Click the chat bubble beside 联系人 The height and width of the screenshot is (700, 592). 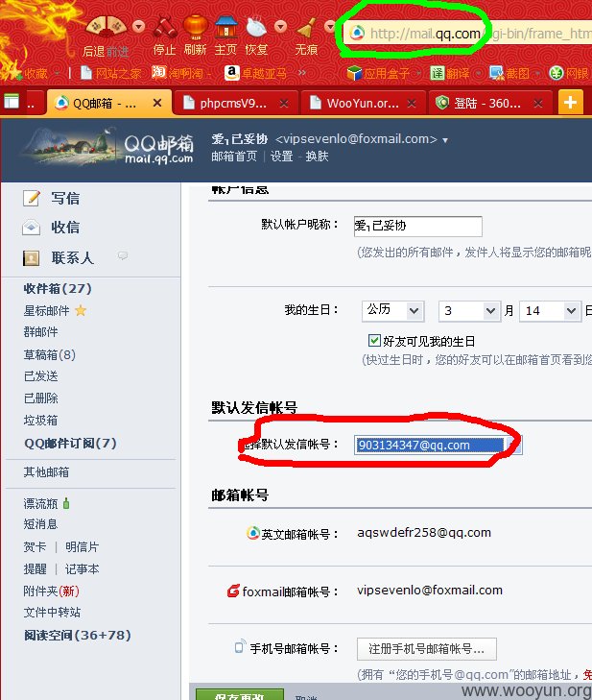123,255
